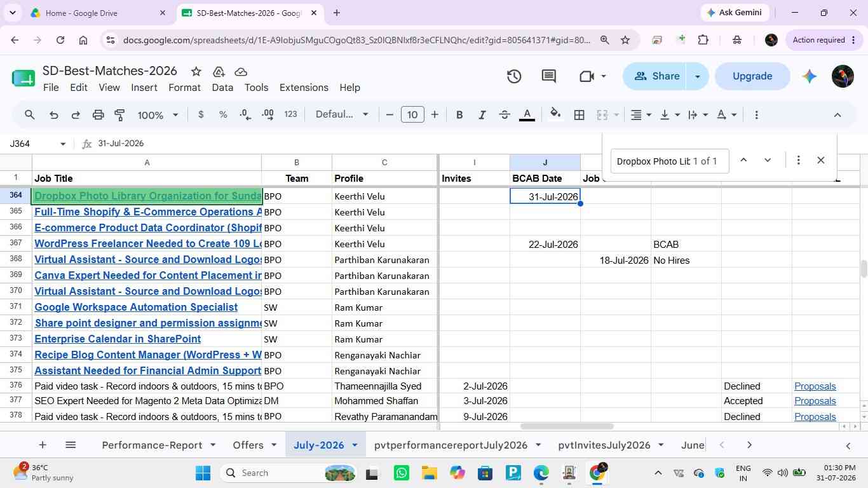Toggle italic formatting

coord(482,115)
